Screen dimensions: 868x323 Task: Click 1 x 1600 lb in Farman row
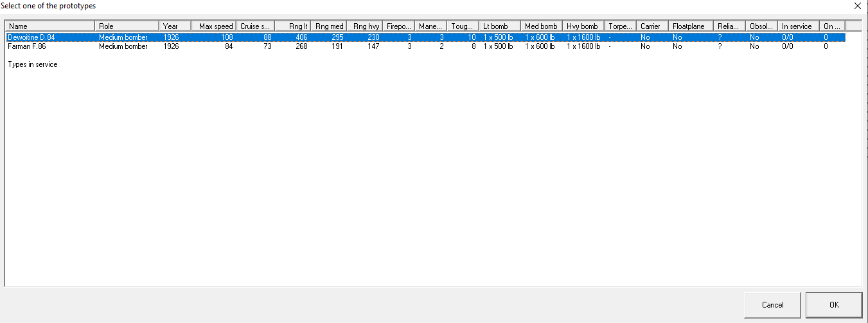[x=584, y=46]
